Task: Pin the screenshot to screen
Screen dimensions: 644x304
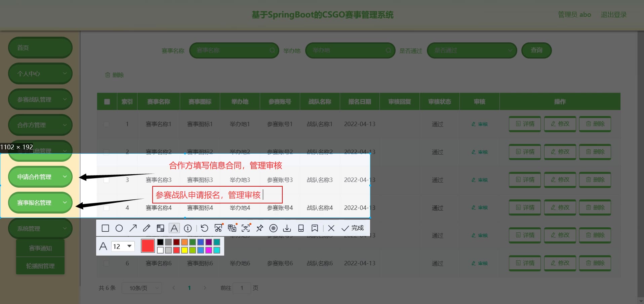Action: click(259, 228)
